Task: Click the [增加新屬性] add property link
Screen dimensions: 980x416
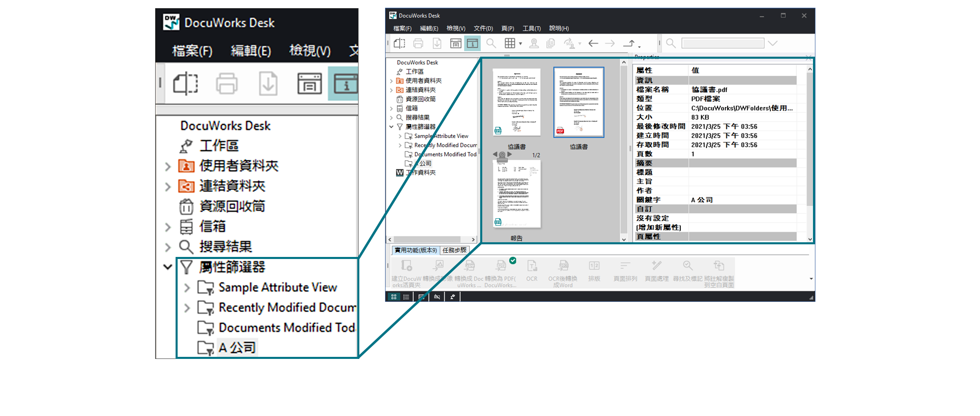Action: (x=658, y=228)
